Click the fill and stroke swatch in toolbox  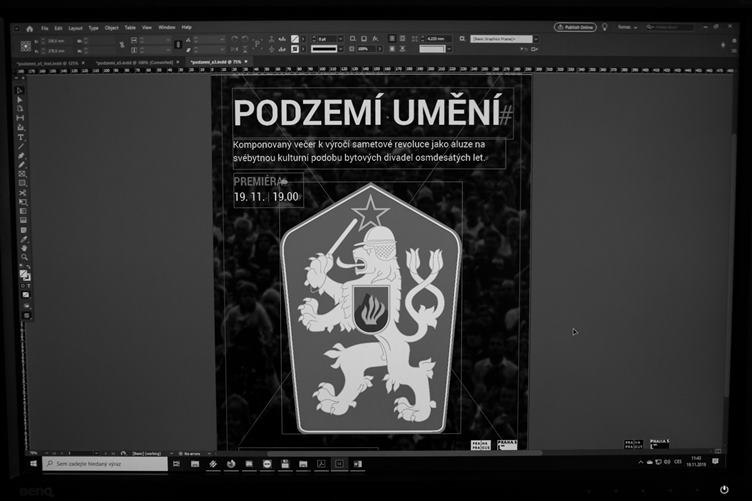(25, 276)
